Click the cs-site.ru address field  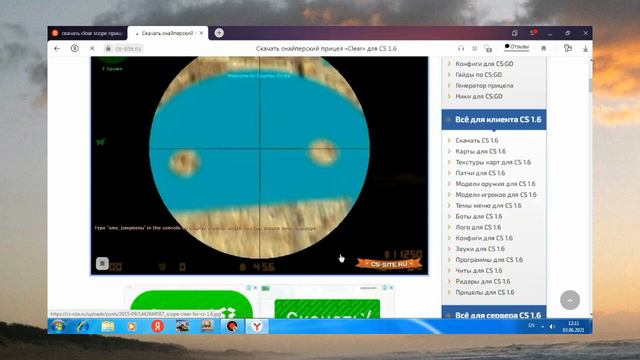pyautogui.click(x=128, y=48)
